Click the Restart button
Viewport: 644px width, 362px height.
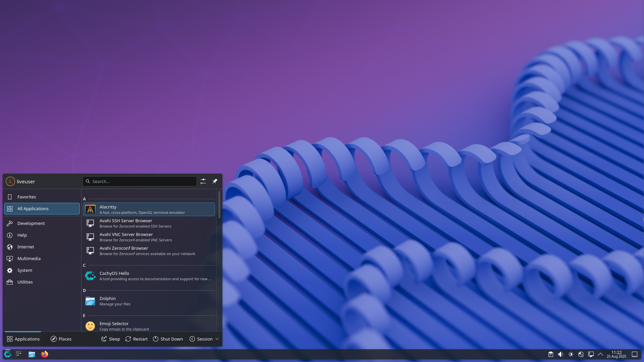pos(136,339)
